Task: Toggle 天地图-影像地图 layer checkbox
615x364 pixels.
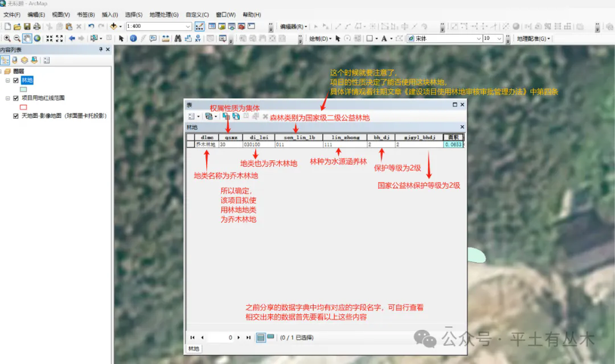Action: [x=16, y=115]
